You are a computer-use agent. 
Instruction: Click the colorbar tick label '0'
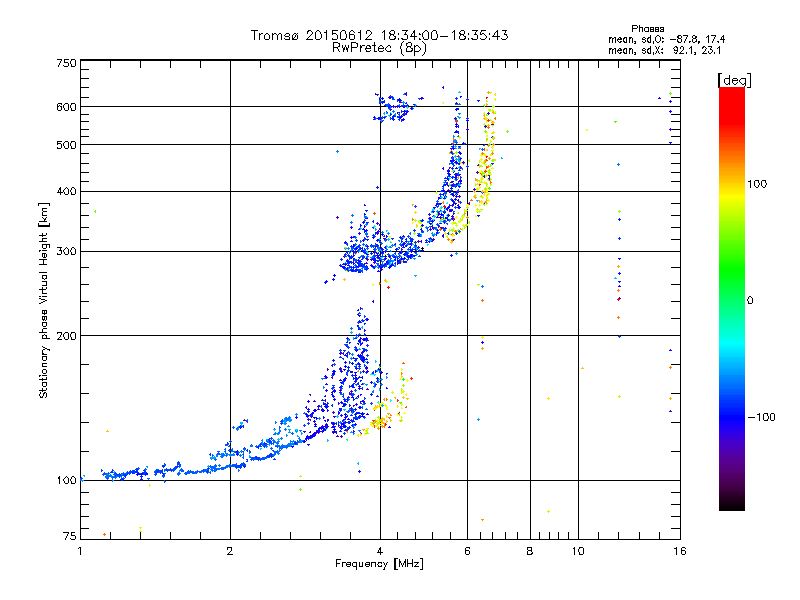pyautogui.click(x=749, y=301)
